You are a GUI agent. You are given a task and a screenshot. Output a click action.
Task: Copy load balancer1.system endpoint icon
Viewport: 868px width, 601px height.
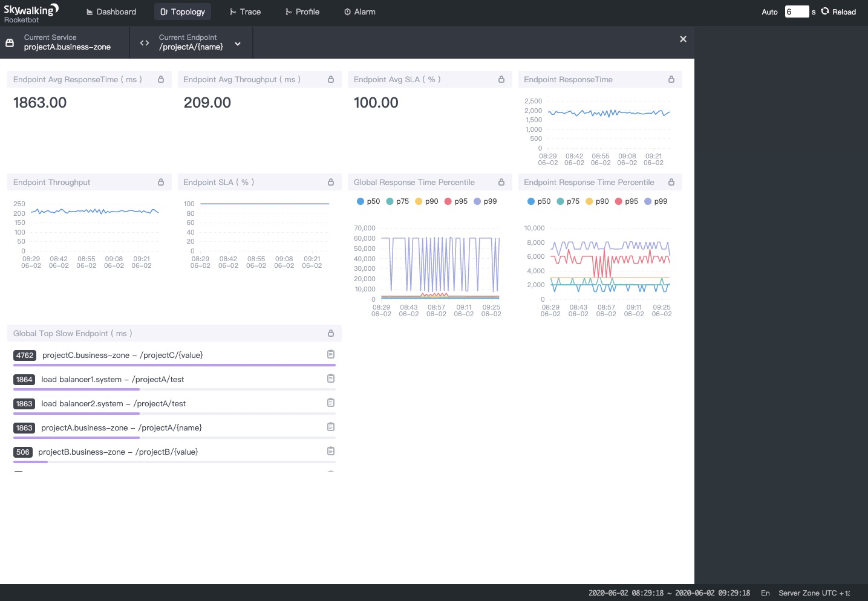click(x=331, y=378)
